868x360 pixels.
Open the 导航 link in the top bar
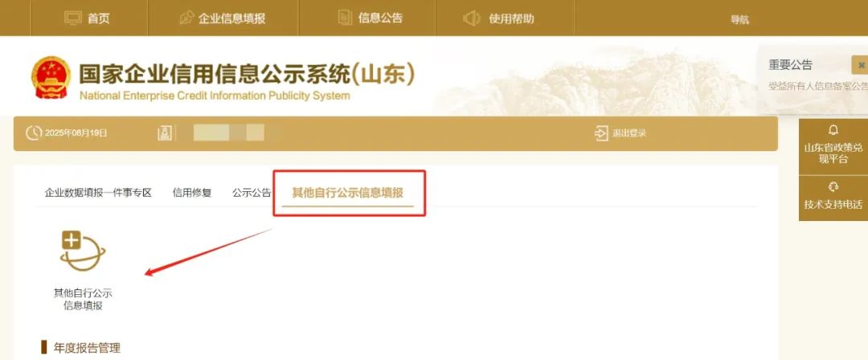(739, 19)
